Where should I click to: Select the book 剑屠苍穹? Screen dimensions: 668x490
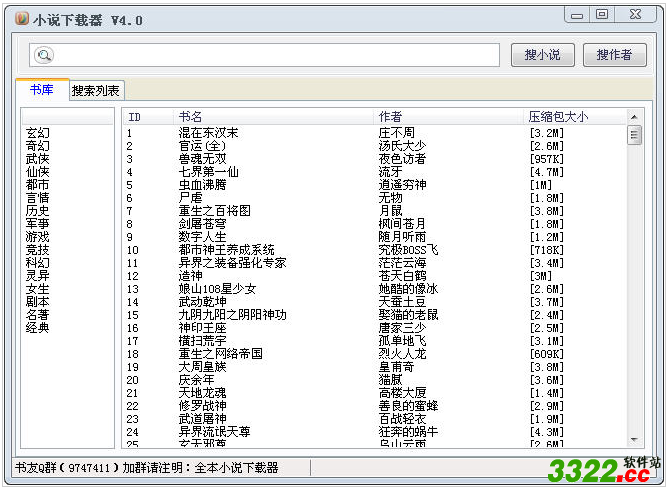pyautogui.click(x=202, y=224)
